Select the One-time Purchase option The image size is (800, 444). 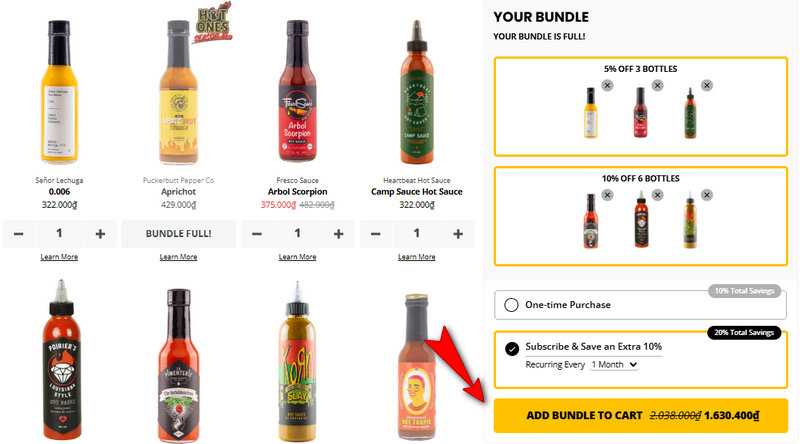click(511, 305)
